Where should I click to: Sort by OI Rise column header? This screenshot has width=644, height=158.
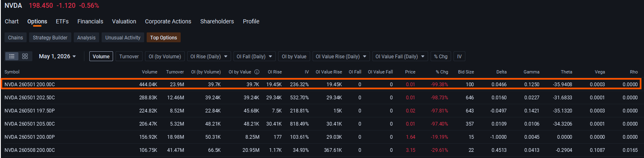pyautogui.click(x=275, y=72)
